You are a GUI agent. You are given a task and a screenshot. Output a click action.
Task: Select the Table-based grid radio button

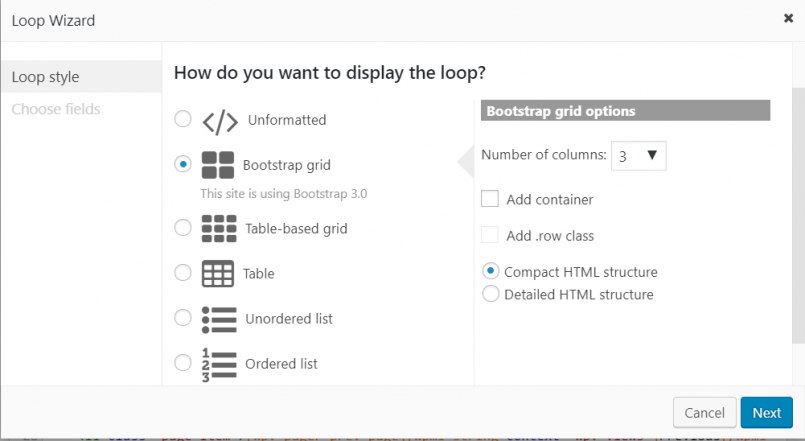pyautogui.click(x=183, y=227)
